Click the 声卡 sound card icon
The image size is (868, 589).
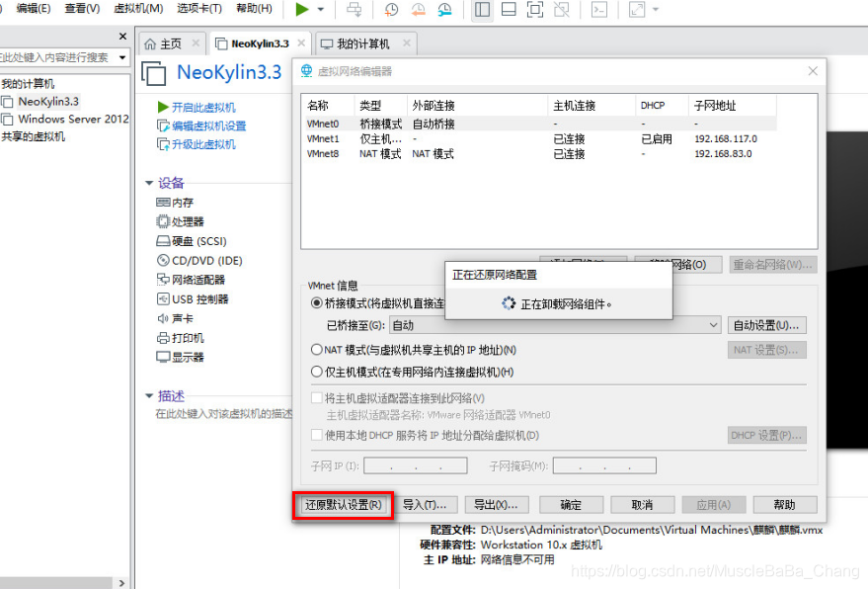[163, 318]
